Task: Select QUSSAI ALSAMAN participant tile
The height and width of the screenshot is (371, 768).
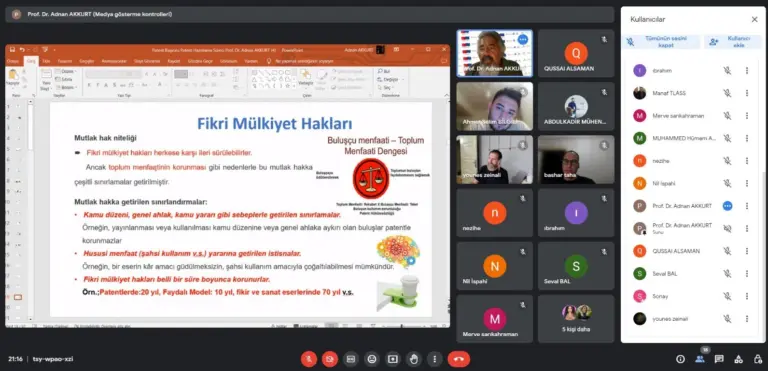Action: coord(576,53)
